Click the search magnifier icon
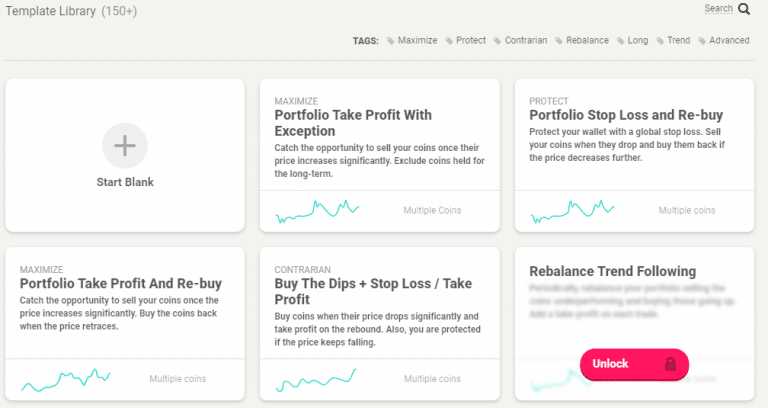Viewport: 768px width, 408px height. click(744, 9)
